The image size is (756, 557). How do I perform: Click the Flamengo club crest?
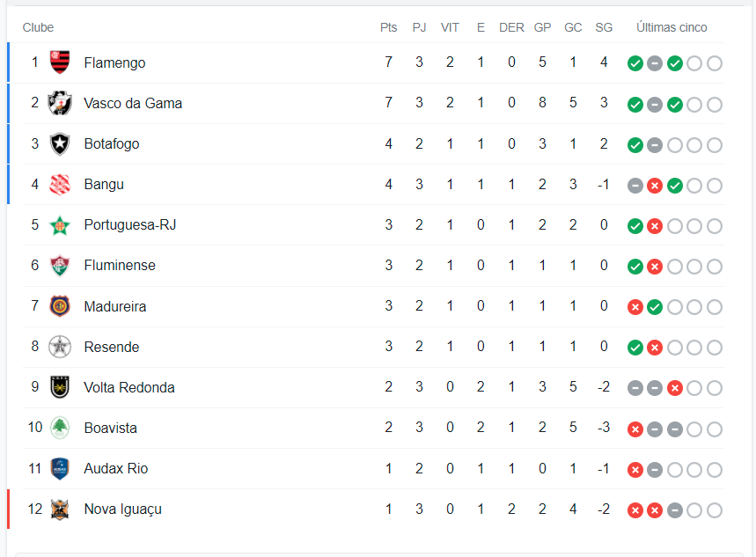[60, 62]
